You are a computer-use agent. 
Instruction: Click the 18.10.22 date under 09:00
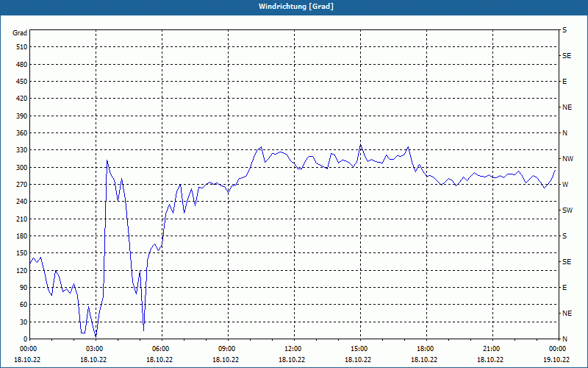tap(226, 360)
